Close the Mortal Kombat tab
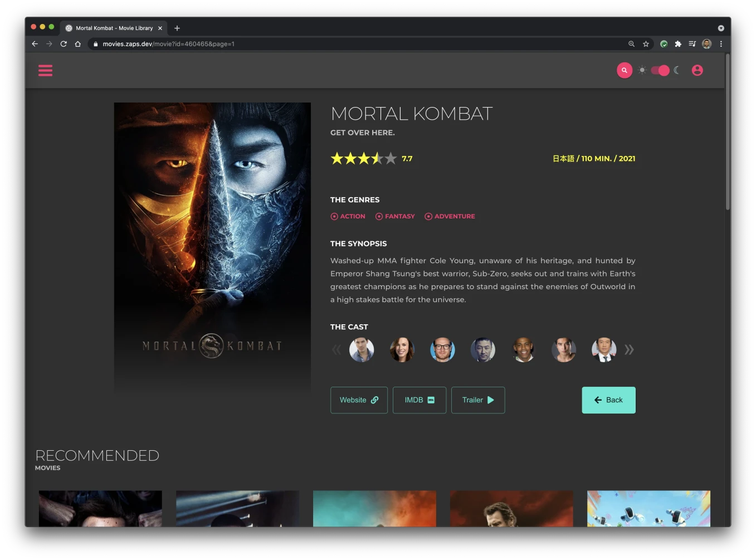Screen dimensions: 756x560 160,28
